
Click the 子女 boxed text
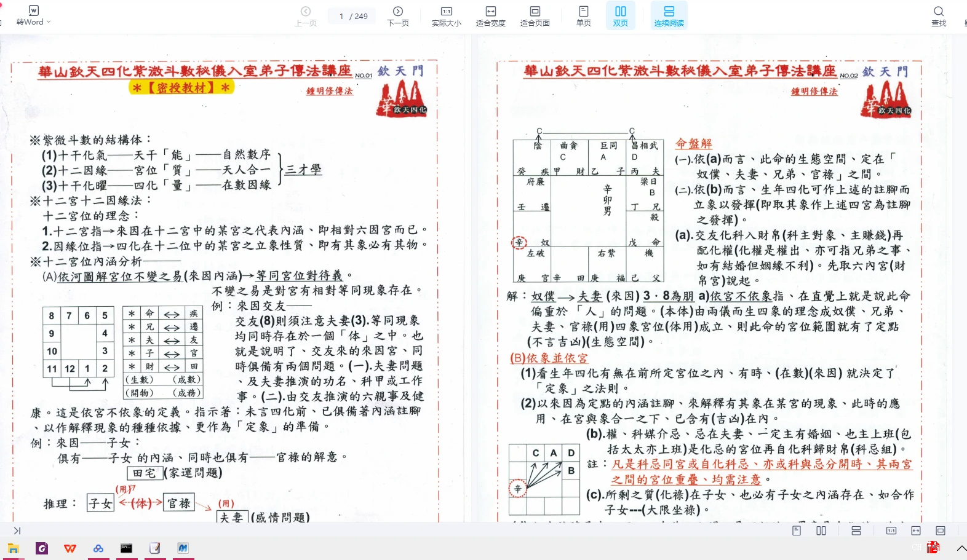click(x=100, y=503)
